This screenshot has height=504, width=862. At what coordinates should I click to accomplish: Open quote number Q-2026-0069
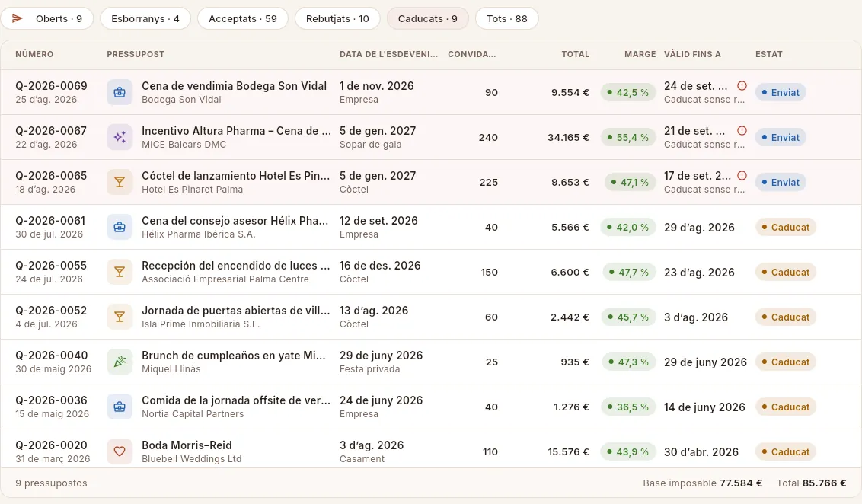pyautogui.click(x=51, y=86)
